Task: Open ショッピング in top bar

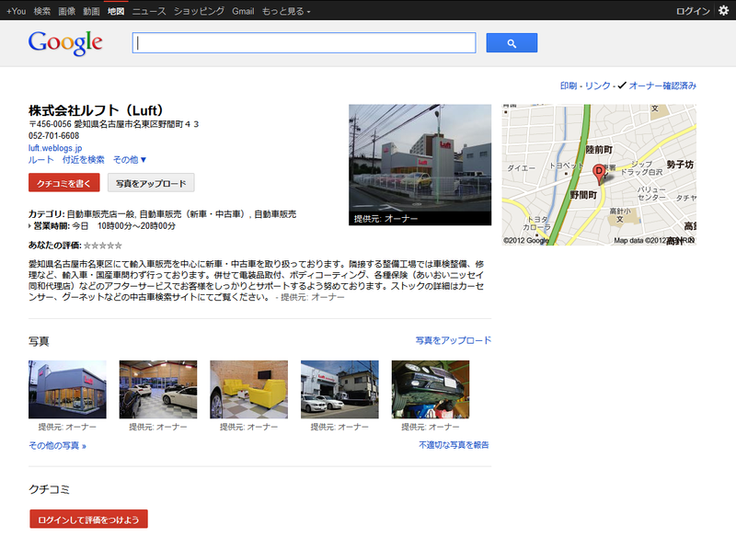Action: (199, 11)
